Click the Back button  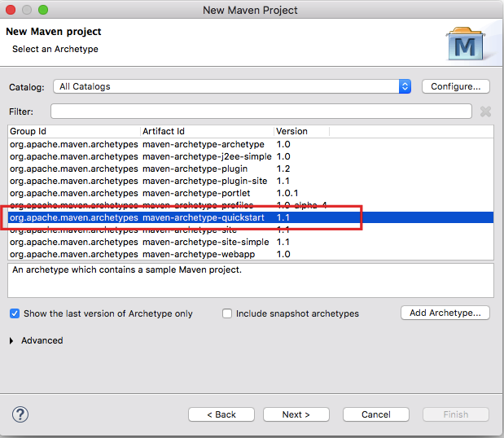point(221,414)
